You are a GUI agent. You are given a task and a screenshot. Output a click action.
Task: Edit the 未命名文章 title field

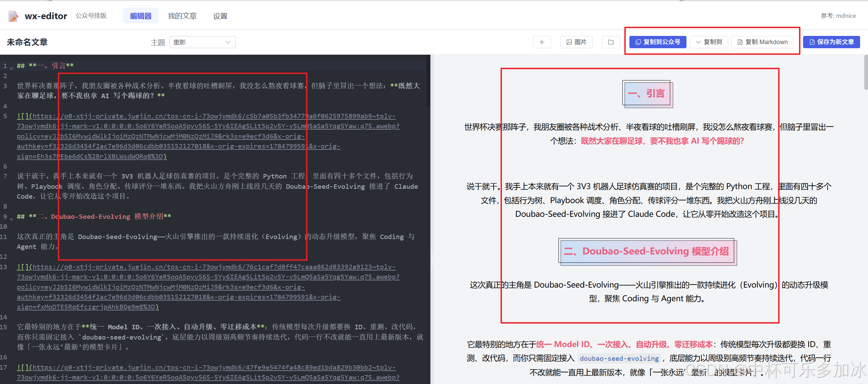point(27,42)
